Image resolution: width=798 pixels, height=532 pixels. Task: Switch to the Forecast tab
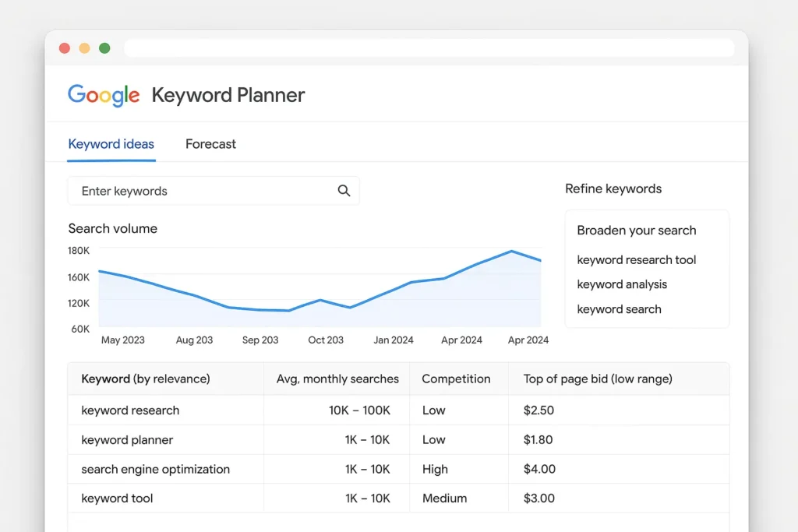(x=210, y=144)
